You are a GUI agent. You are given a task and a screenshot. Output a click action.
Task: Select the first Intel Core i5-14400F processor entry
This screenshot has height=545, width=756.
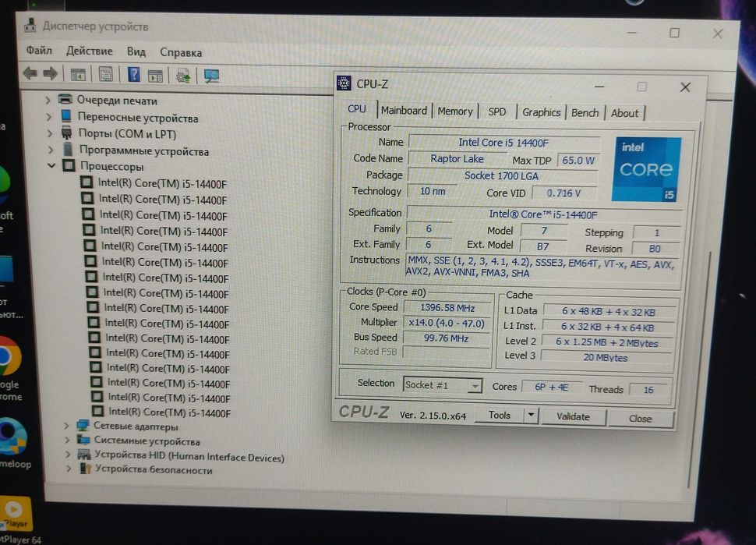[162, 184]
